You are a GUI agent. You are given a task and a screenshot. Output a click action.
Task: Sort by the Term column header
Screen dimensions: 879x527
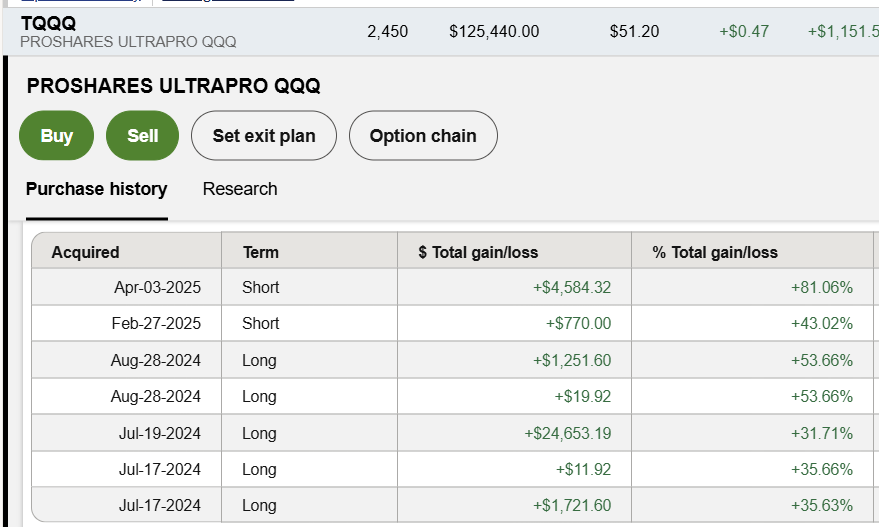261,252
